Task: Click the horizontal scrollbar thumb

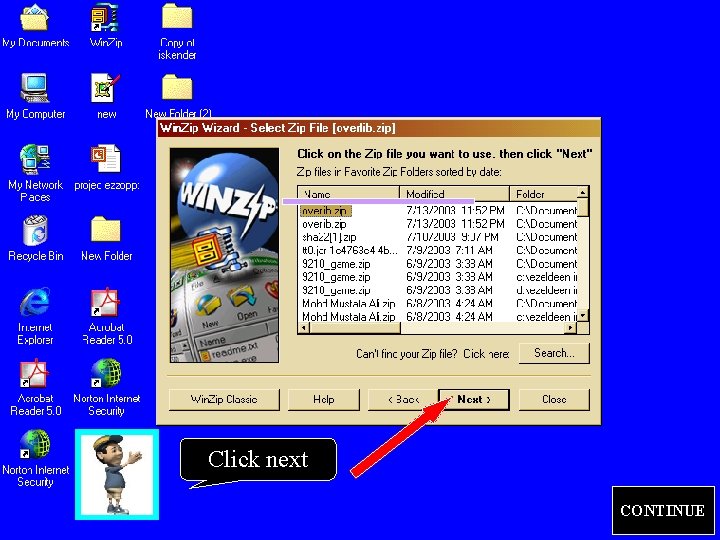Action: coord(355,327)
